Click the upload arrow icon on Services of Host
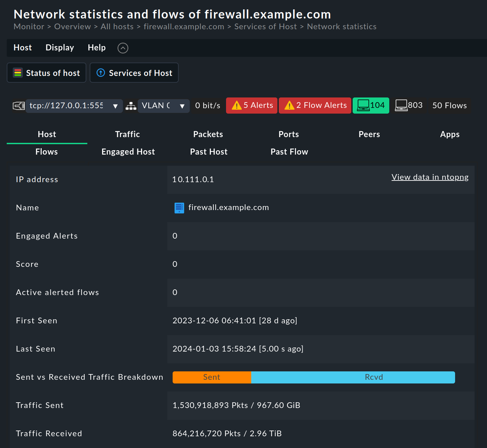Screen dimensions: 487x448 100,73
